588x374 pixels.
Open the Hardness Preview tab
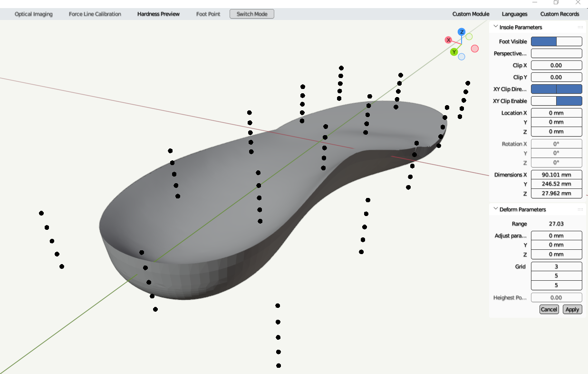[x=158, y=14]
